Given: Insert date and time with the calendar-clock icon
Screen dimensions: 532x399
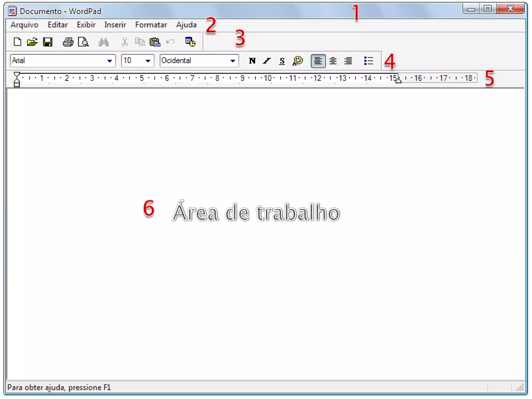Looking at the screenshot, I should pyautogui.click(x=190, y=42).
